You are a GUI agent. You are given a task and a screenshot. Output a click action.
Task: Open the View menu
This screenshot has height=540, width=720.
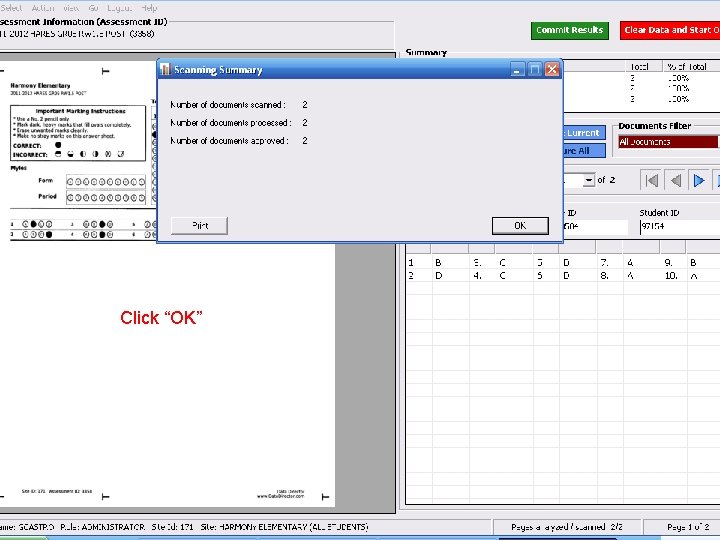(x=71, y=8)
